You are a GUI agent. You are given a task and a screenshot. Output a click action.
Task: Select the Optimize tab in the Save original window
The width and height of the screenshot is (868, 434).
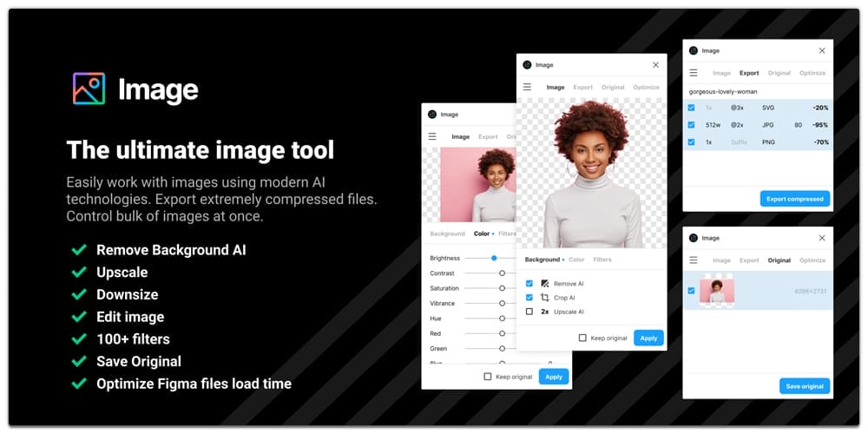tap(812, 260)
